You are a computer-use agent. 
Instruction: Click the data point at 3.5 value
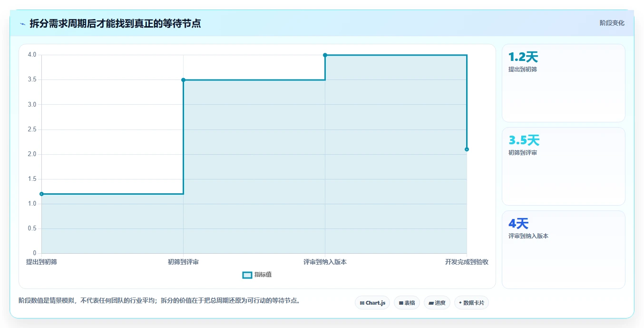point(184,80)
